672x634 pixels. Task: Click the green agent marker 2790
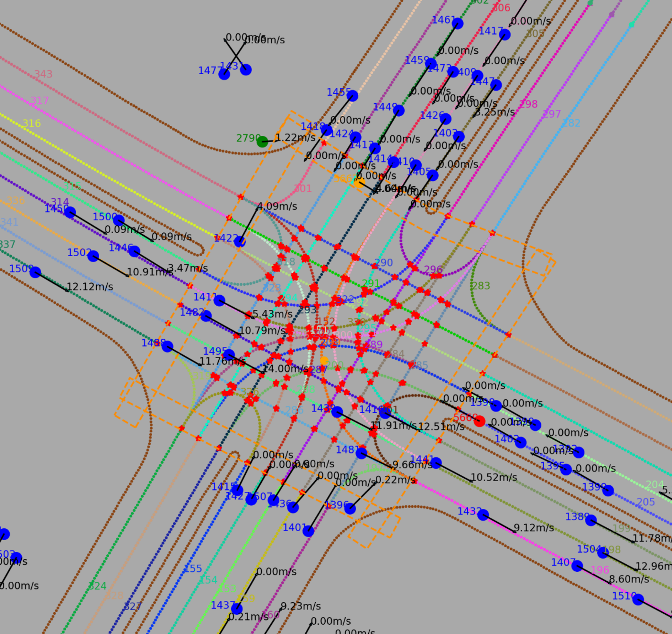[x=262, y=142]
